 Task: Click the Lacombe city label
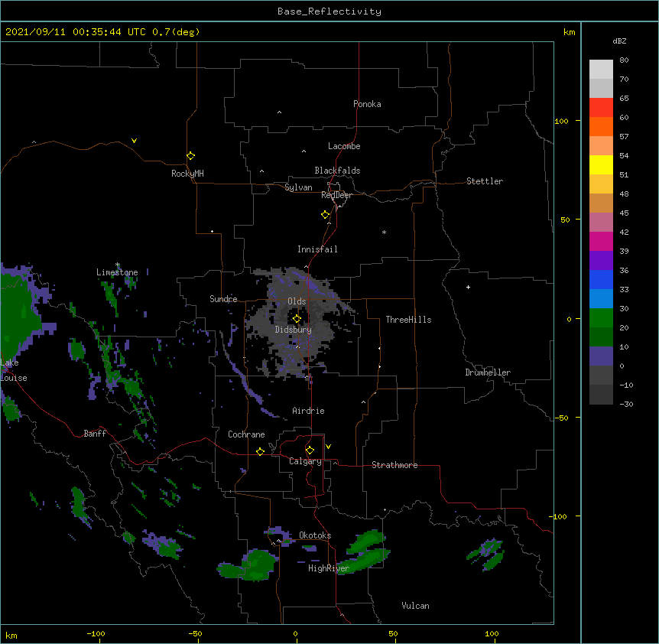(344, 146)
